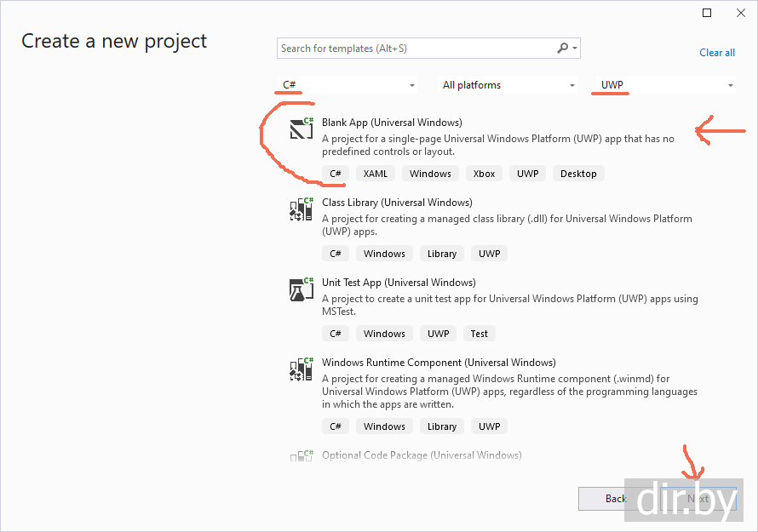Screen dimensions: 758x532
Task: Click Windows tag under Blank App
Action: [x=430, y=174]
